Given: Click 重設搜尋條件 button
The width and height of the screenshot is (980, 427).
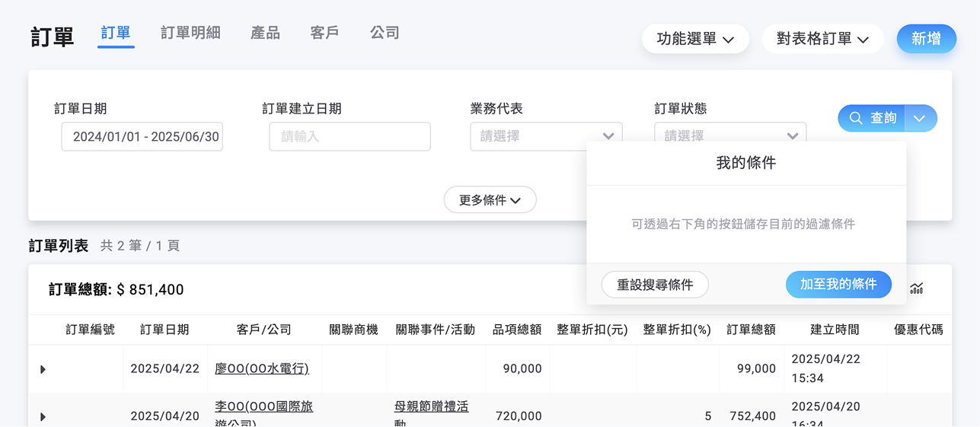Looking at the screenshot, I should tap(655, 285).
